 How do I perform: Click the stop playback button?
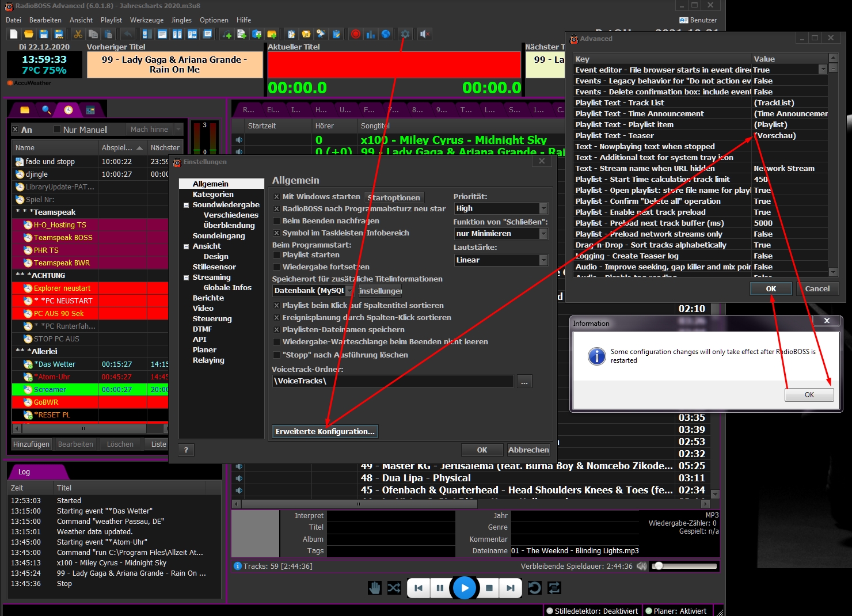[489, 588]
